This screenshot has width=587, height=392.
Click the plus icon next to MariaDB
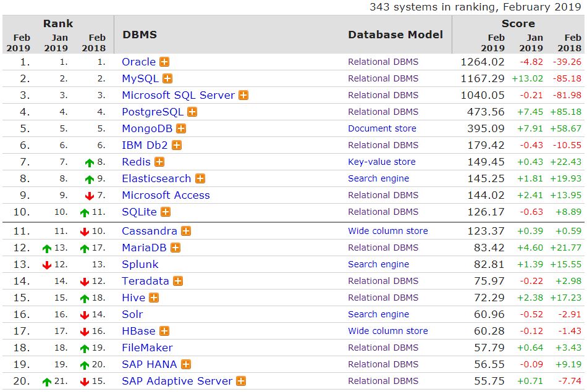[x=175, y=248]
